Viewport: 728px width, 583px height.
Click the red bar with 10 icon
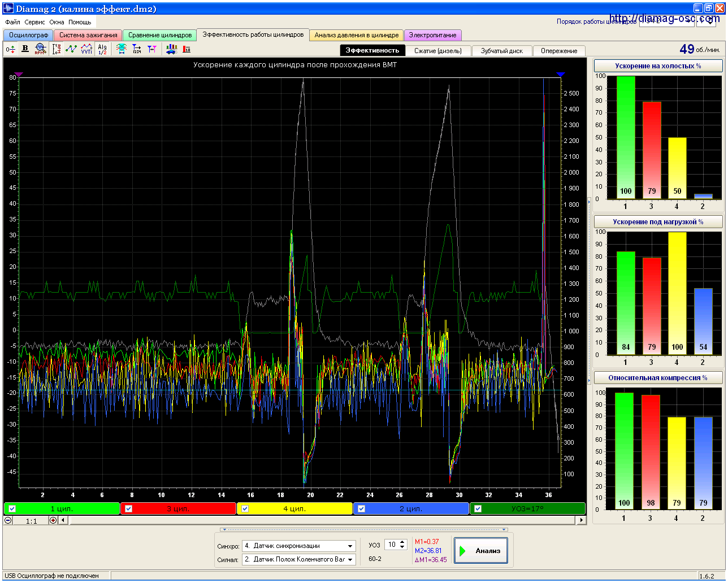[x=187, y=49]
